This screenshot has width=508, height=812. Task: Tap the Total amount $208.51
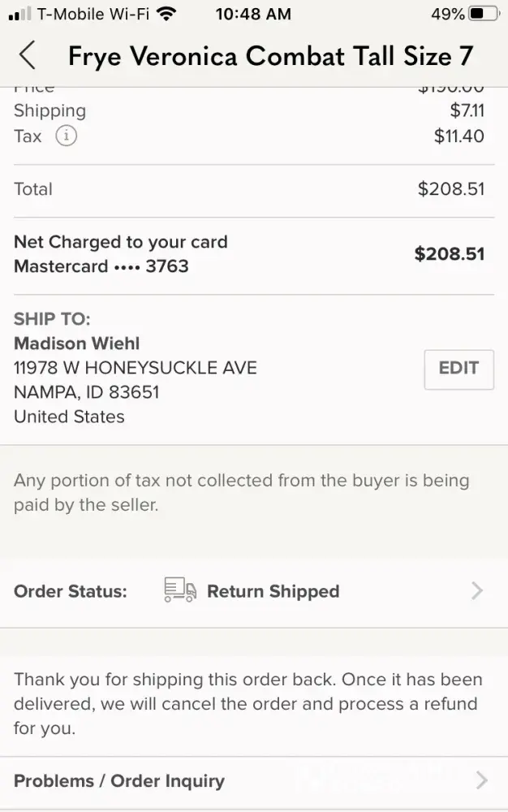point(450,189)
